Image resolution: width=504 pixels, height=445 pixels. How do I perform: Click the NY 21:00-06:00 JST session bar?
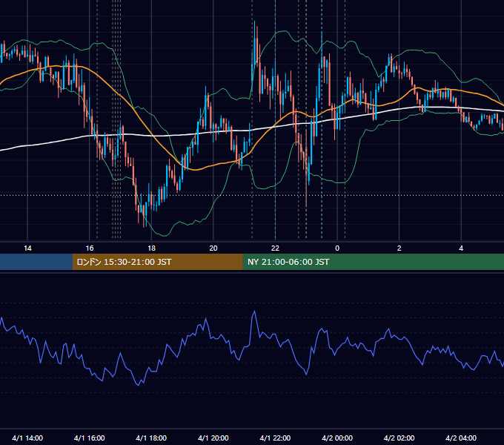coord(373,262)
